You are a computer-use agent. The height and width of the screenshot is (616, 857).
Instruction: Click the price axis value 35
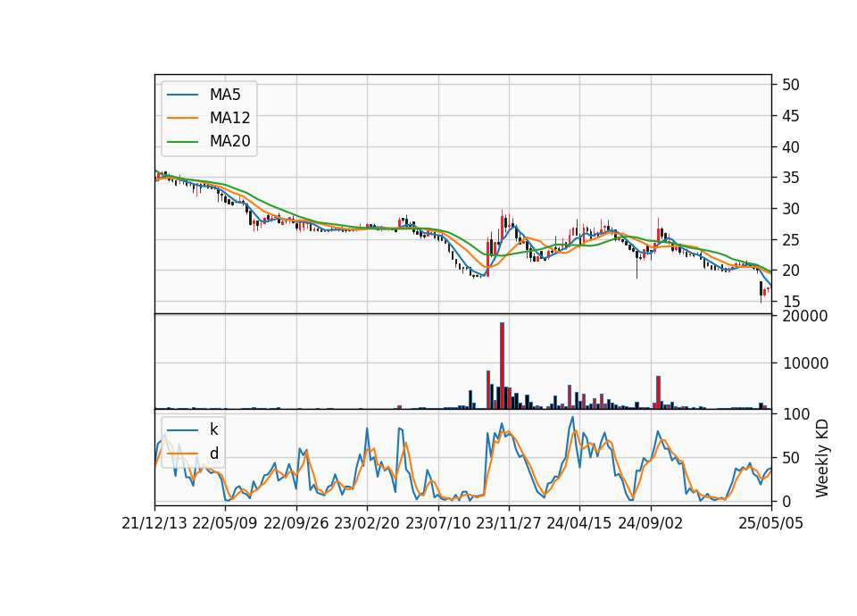pos(790,178)
